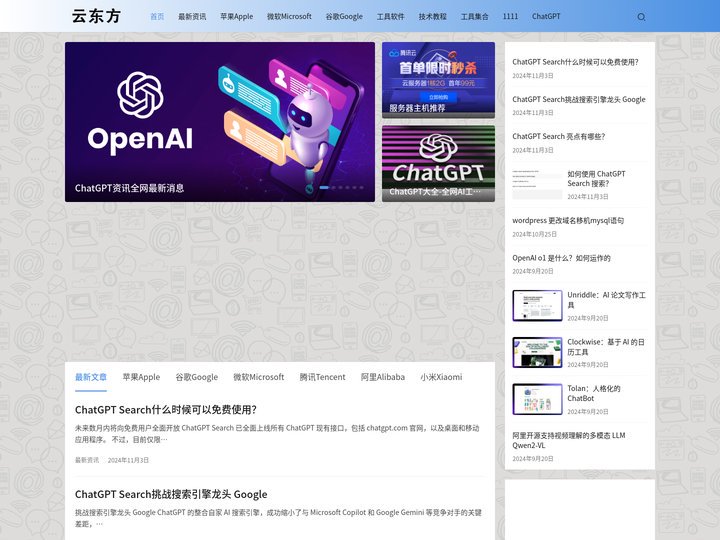The width and height of the screenshot is (720, 540).
Task: Click ChatGPT资讯全网最新消息 caption on banner
Action: pyautogui.click(x=129, y=188)
